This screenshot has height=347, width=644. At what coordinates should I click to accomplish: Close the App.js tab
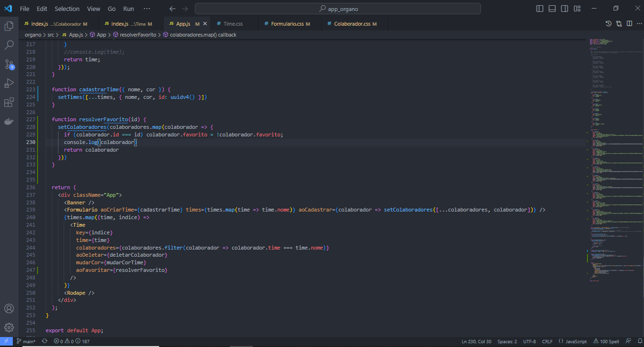(205, 24)
